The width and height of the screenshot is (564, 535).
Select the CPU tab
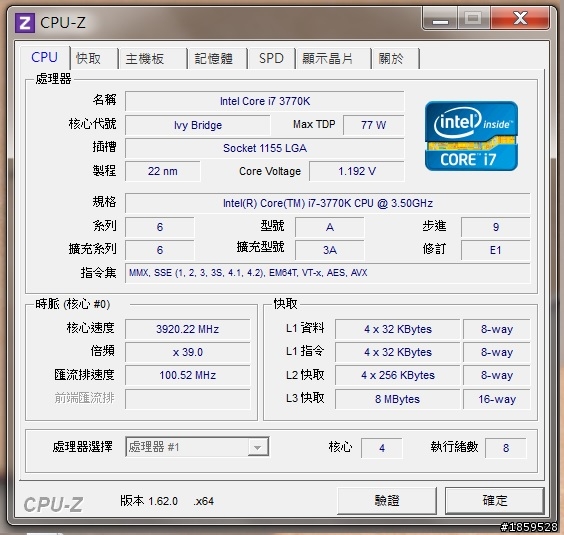45,58
